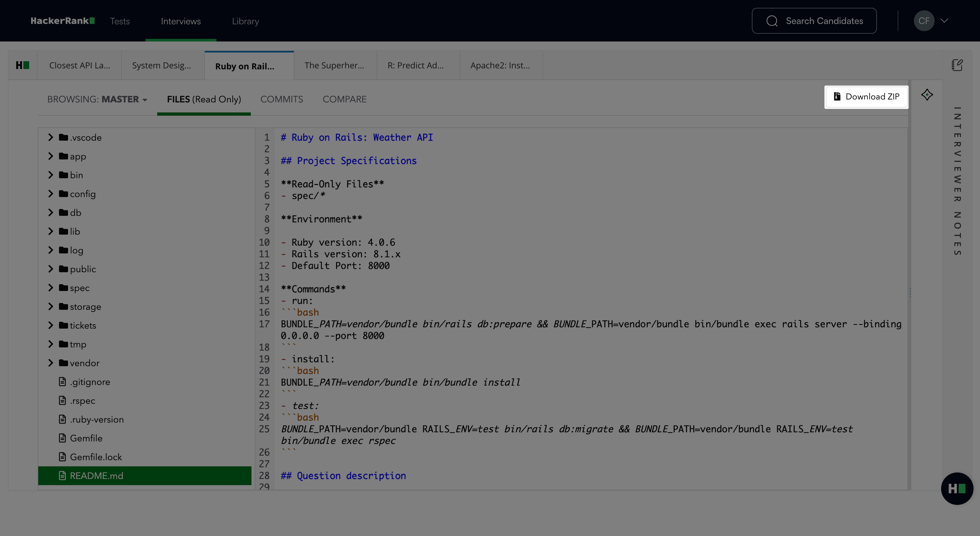
Task: Expand the db folder chevron
Action: click(51, 212)
